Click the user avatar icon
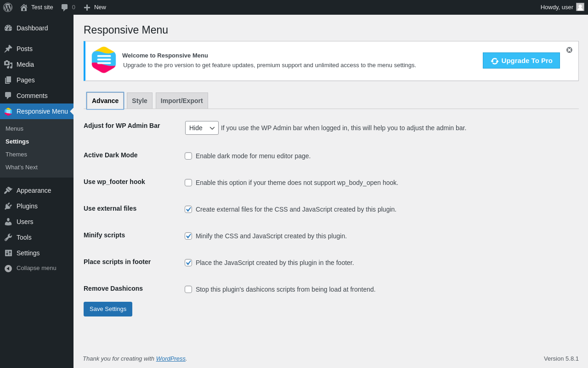Screen dimensions: 588x368 pyautogui.click(x=580, y=7)
